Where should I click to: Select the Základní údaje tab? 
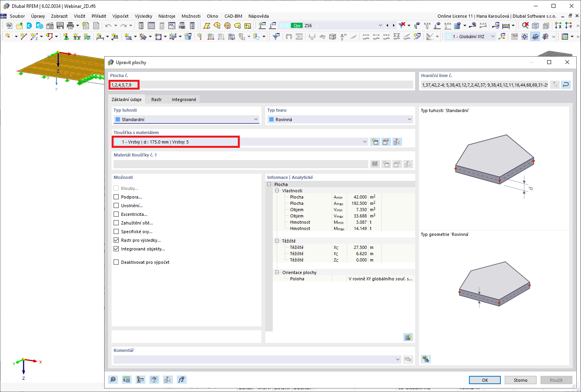(127, 99)
